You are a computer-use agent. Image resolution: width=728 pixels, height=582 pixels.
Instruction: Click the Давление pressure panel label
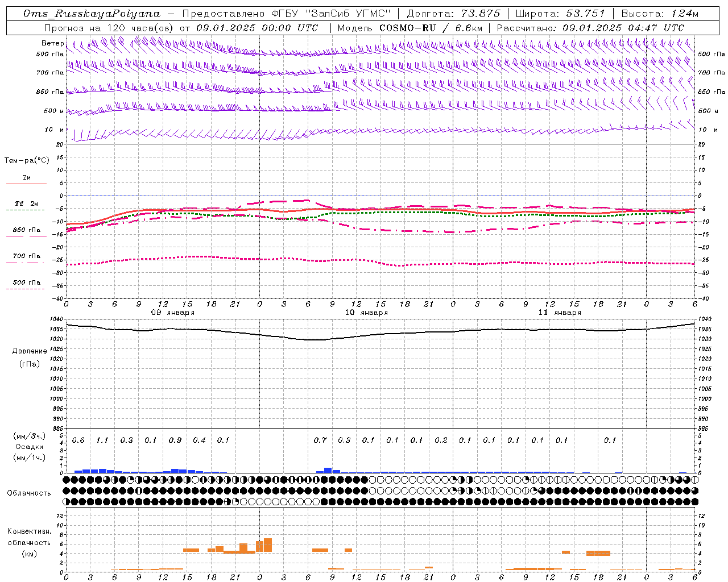click(x=30, y=351)
